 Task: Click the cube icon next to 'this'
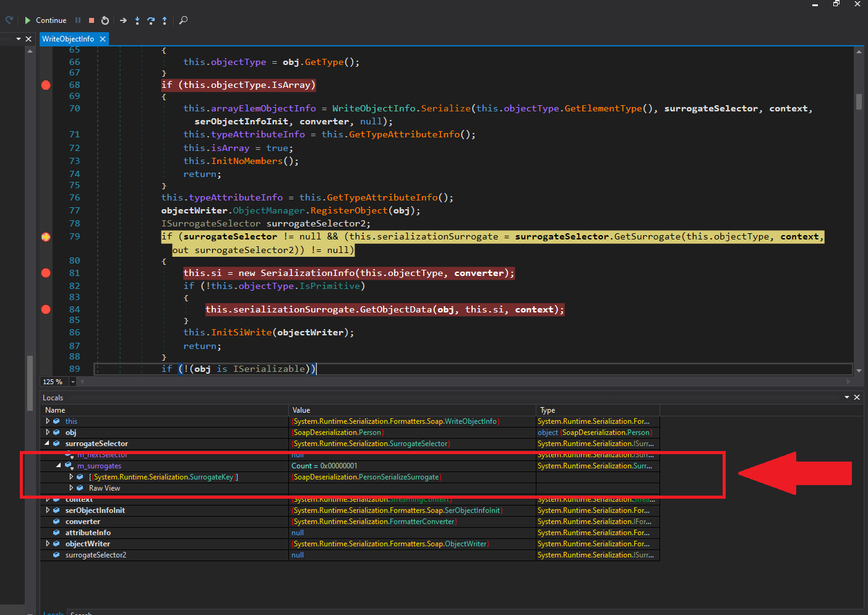click(x=56, y=421)
